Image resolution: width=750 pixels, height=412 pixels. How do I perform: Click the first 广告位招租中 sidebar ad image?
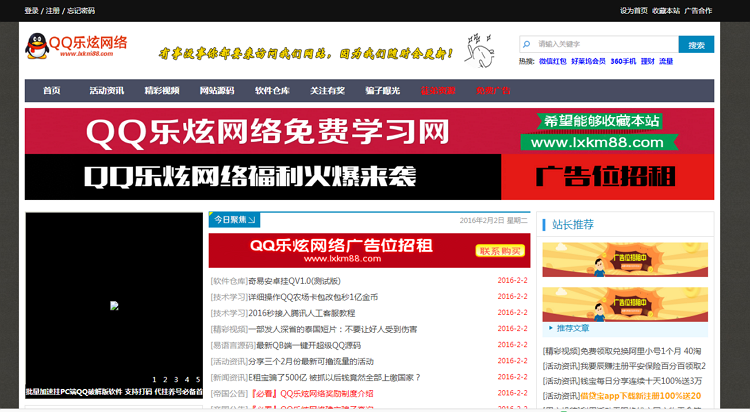[x=625, y=259]
